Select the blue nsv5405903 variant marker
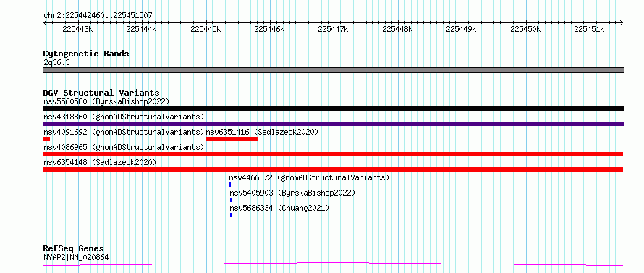The height and width of the screenshot is (273, 644). (x=231, y=200)
